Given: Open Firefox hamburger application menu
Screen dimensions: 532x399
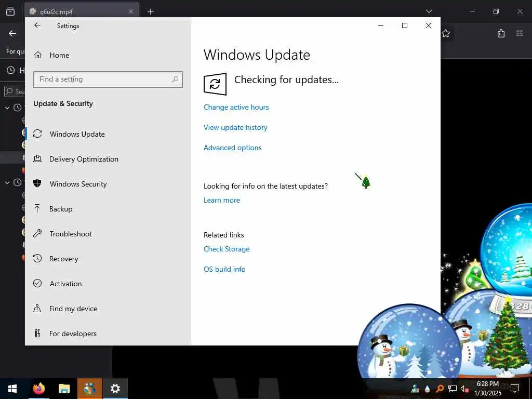Looking at the screenshot, I should (x=520, y=33).
